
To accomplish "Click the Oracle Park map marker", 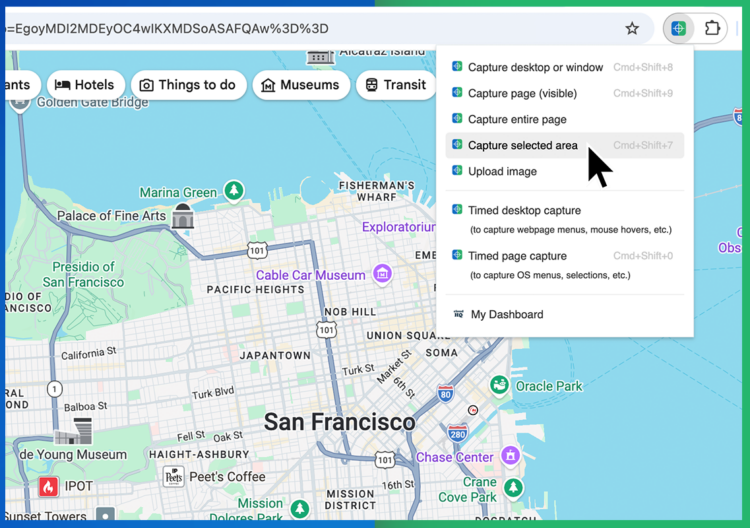I will point(498,385).
